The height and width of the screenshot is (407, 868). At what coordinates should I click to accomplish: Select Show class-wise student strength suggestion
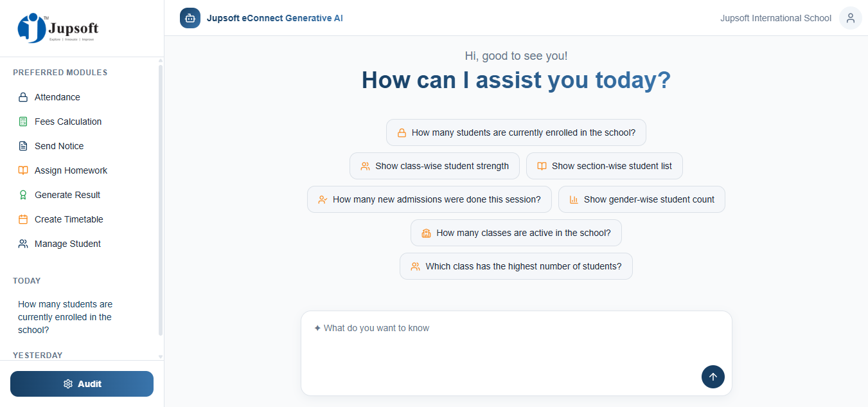434,166
